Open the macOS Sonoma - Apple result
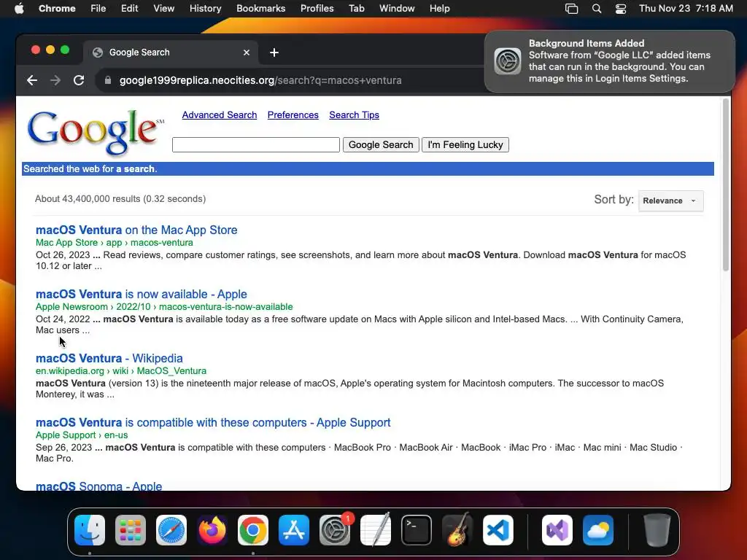This screenshot has width=747, height=560. click(x=98, y=486)
